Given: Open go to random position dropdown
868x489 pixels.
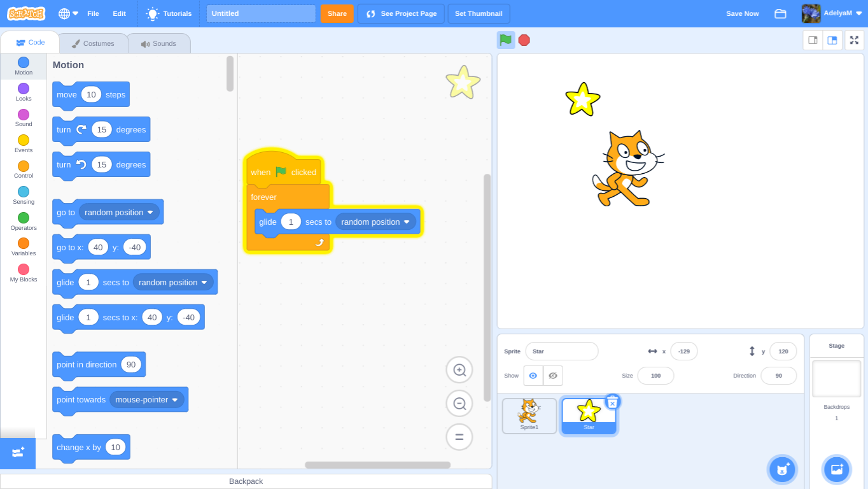Looking at the screenshot, I should click(x=119, y=213).
